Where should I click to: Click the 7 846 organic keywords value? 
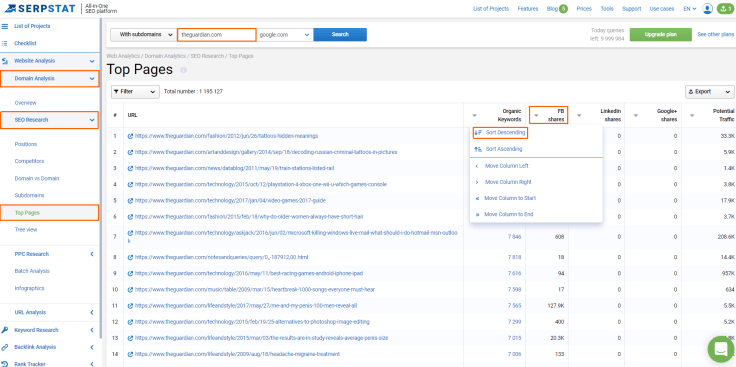point(514,237)
